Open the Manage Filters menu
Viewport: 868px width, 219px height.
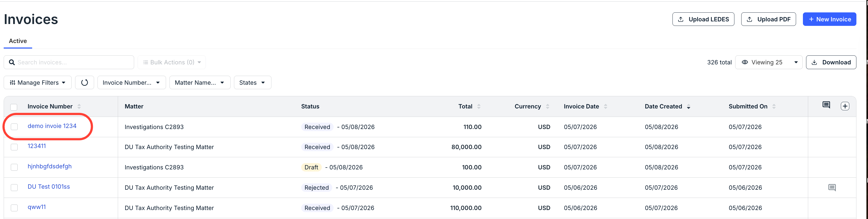point(38,82)
